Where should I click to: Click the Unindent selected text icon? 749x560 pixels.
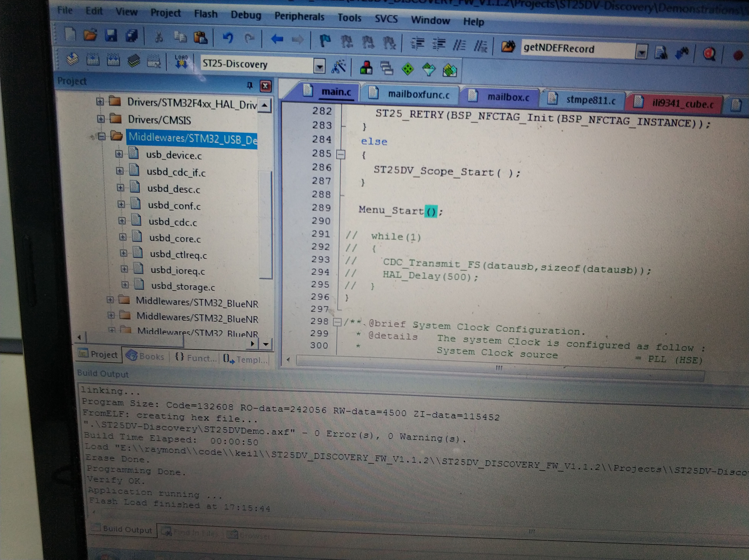[x=439, y=44]
